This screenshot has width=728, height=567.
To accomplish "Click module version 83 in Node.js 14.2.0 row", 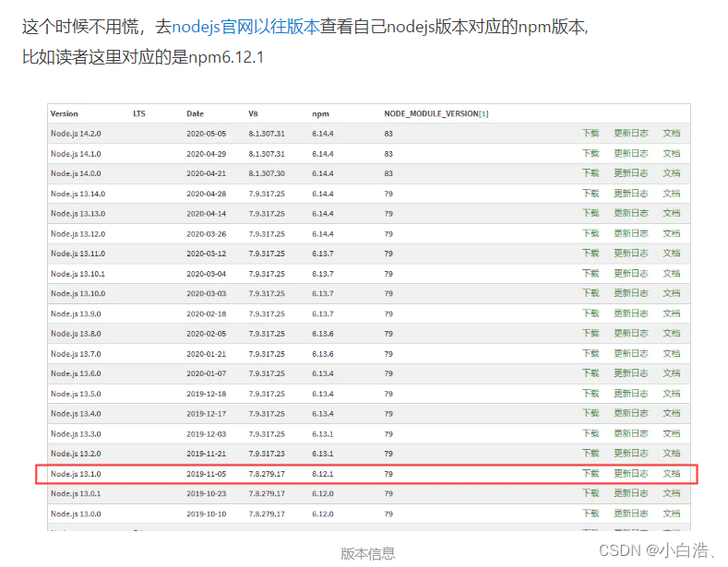I will coord(388,134).
